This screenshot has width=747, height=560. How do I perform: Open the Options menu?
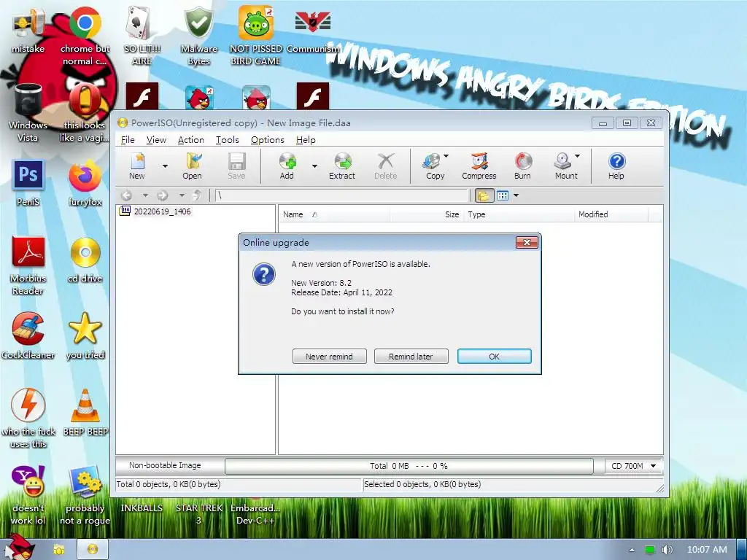267,139
